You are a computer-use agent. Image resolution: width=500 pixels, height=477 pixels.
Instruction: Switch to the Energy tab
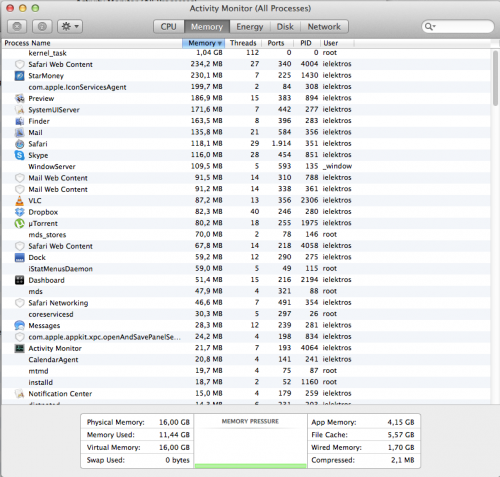250,27
